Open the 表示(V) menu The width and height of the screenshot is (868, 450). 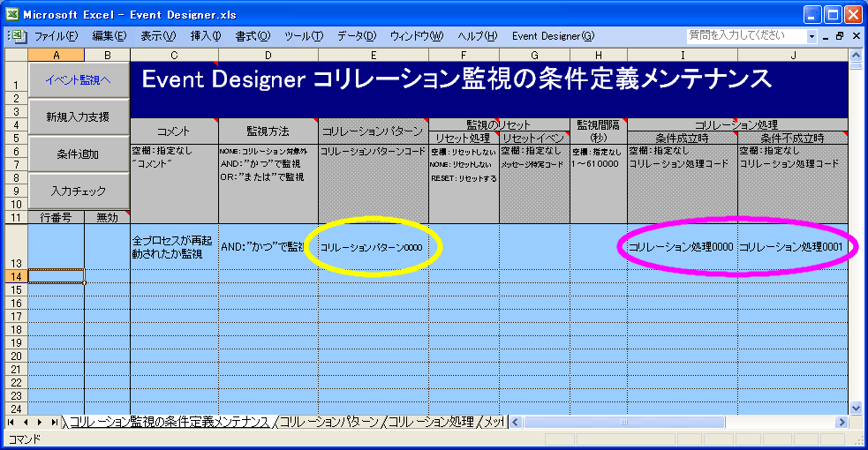(x=158, y=36)
